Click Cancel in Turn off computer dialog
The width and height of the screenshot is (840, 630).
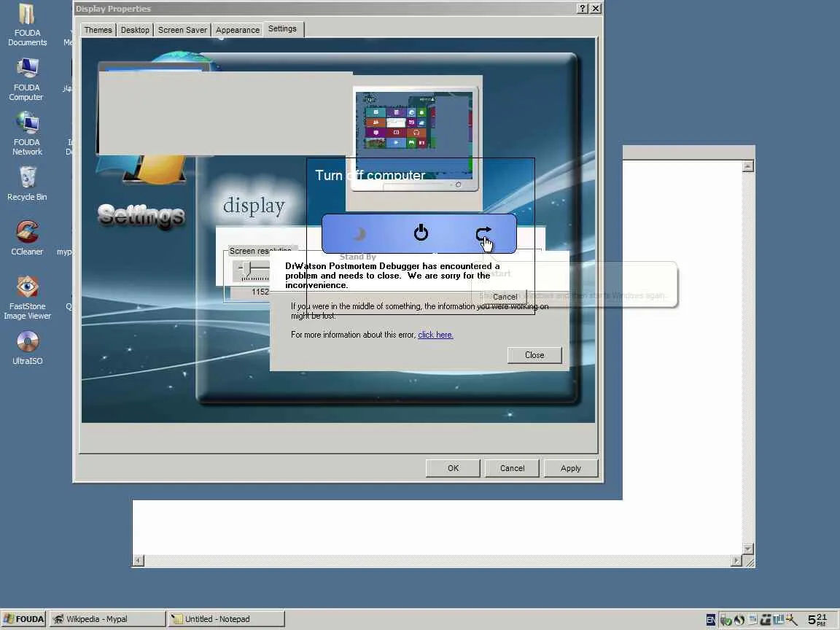point(505,297)
